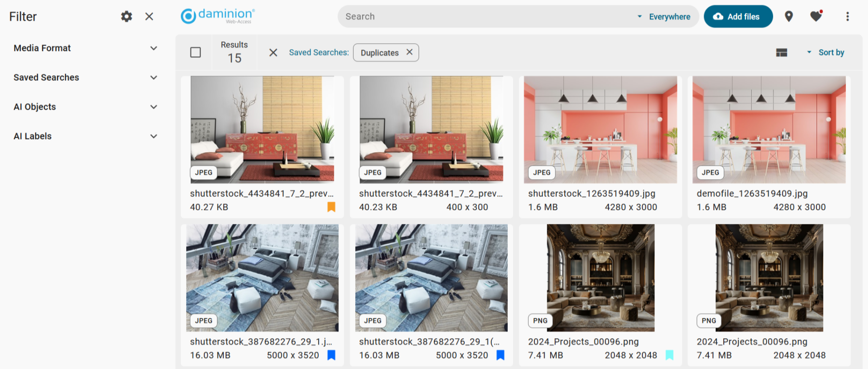This screenshot has height=369, width=868.
Task: Click orange bookmark flag on first thumbnail
Action: pos(331,207)
